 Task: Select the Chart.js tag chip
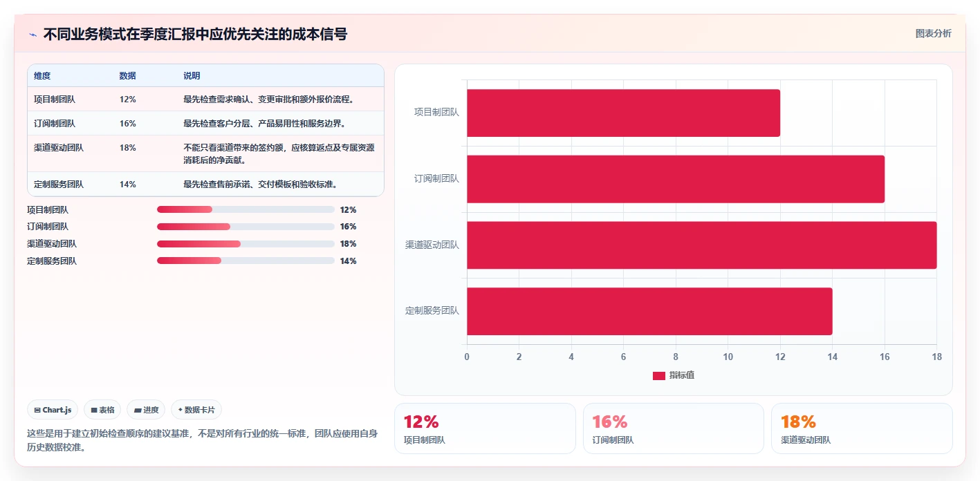[53, 410]
